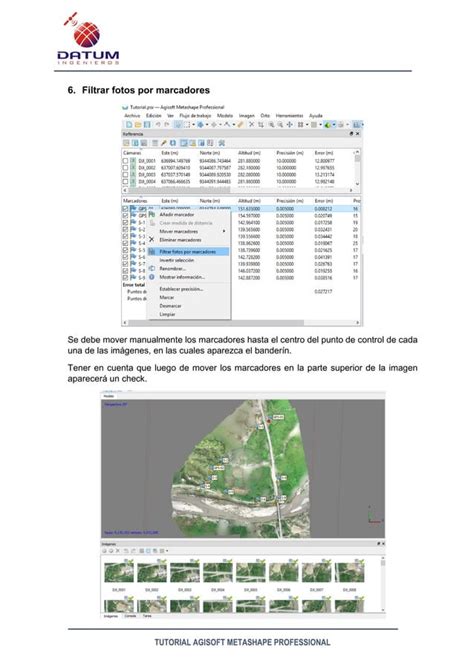This screenshot has height=670, width=474.
Task: Click the Save project disk icon
Action: coord(147,124)
